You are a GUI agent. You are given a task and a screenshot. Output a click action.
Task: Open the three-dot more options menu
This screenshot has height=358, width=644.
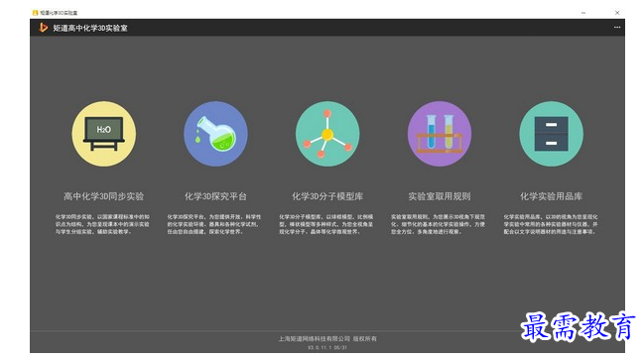(617, 28)
